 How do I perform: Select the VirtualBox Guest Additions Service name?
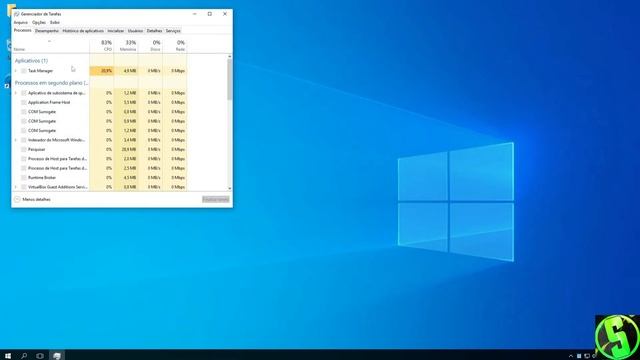click(x=58, y=187)
